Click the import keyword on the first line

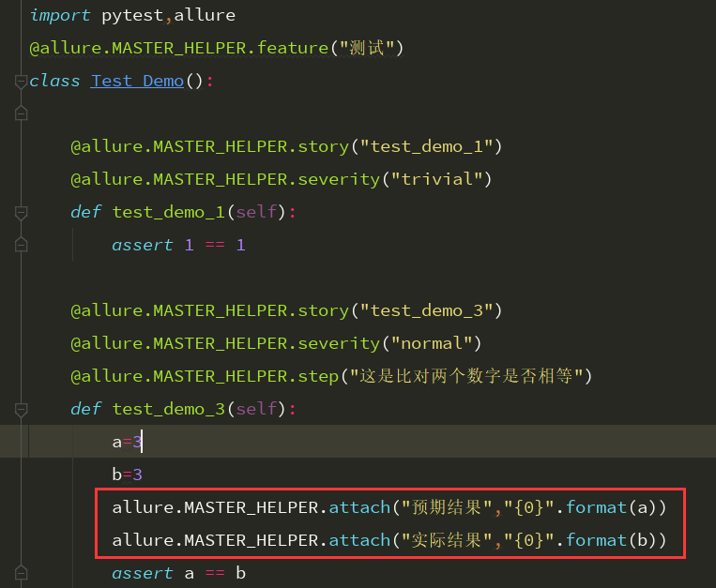[x=60, y=16]
